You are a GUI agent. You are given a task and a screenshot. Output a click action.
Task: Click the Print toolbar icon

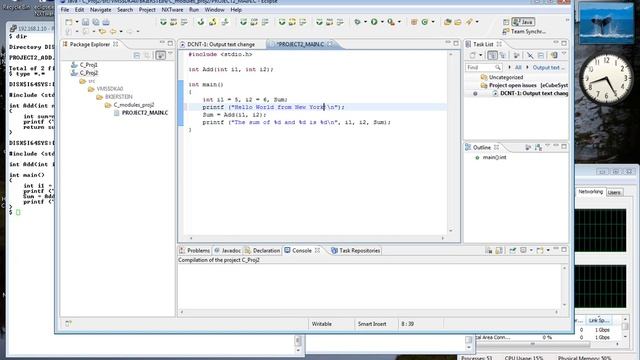click(106, 22)
